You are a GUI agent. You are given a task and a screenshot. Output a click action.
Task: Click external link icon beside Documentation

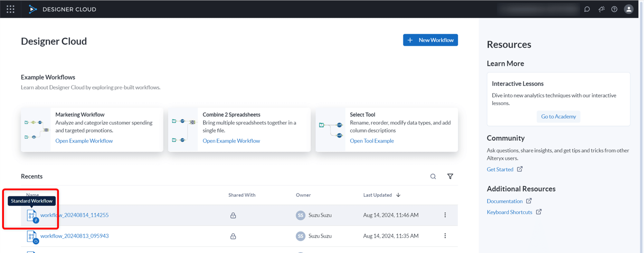[x=529, y=201]
